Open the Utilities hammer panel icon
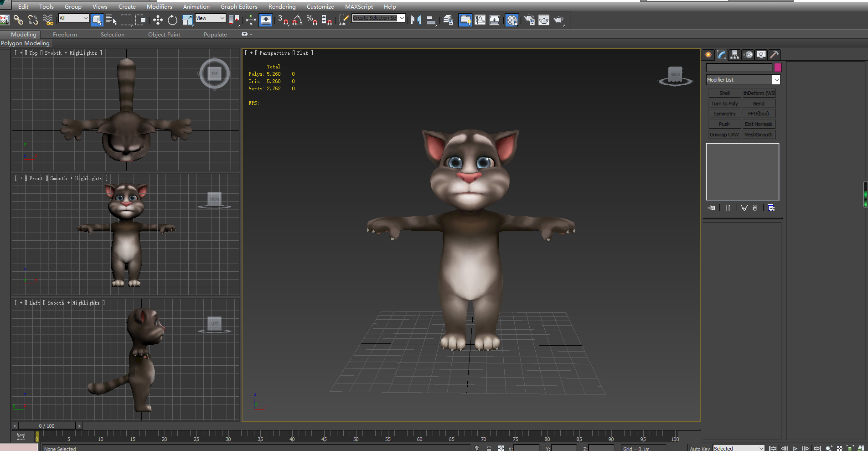The height and width of the screenshot is (451, 868). [774, 55]
